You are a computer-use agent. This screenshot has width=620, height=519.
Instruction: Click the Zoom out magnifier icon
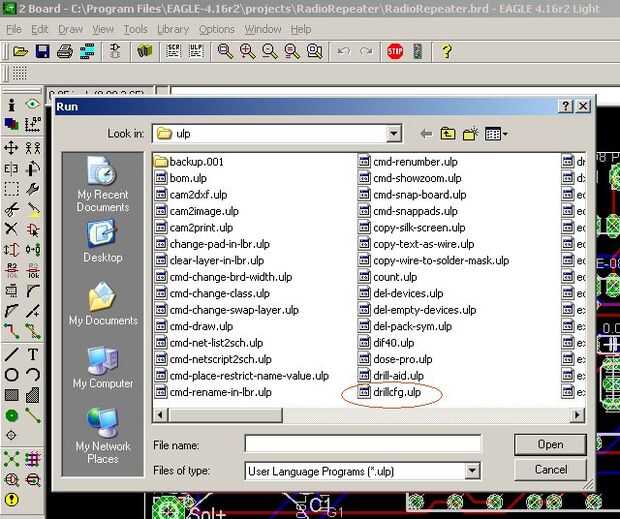(270, 51)
